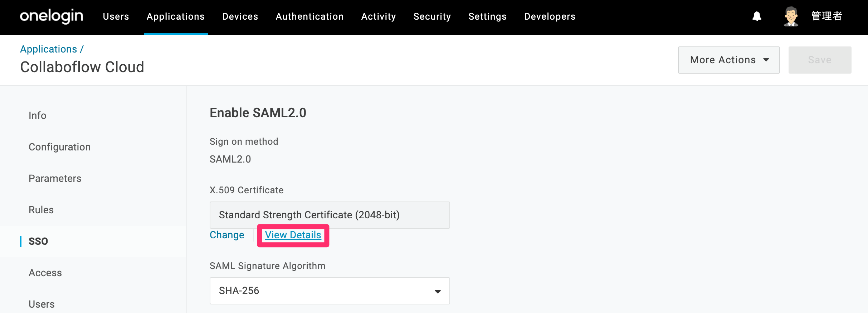Switch to the Configuration tab
868x313 pixels.
60,147
